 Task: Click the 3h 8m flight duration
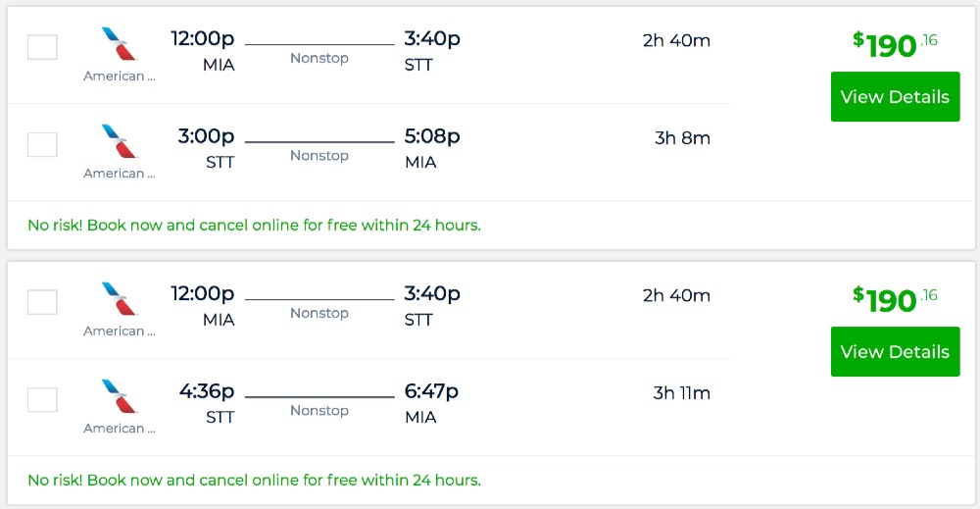click(682, 138)
